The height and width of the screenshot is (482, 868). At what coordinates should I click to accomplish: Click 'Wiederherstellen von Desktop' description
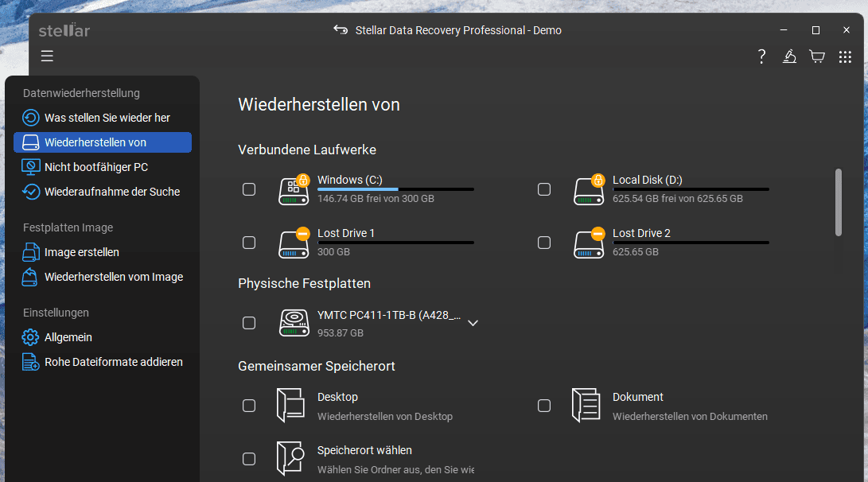[x=385, y=416]
